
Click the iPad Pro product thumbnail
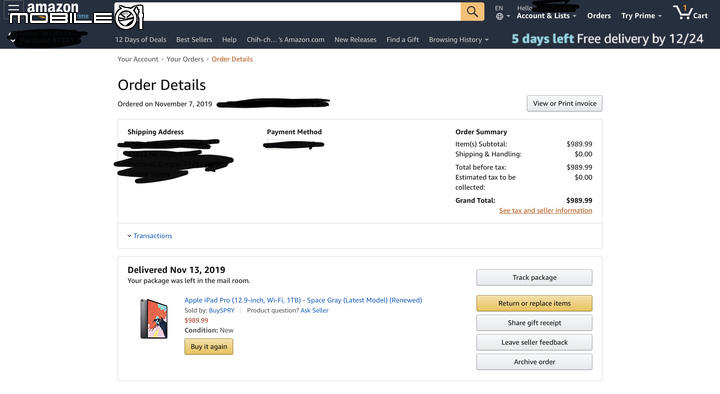tap(154, 319)
